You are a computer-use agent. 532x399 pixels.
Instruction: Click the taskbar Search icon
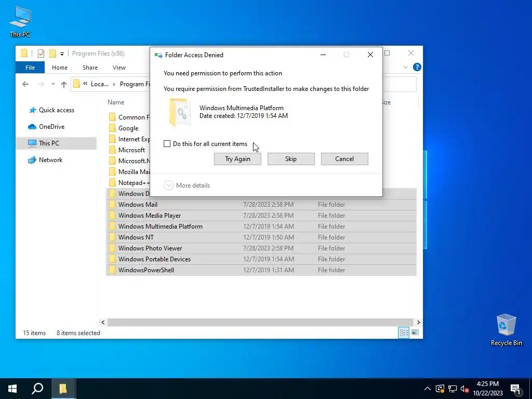point(37,389)
